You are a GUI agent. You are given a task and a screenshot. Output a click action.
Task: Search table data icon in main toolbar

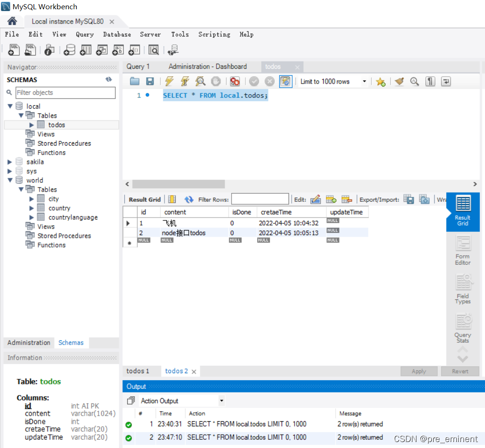[153, 50]
